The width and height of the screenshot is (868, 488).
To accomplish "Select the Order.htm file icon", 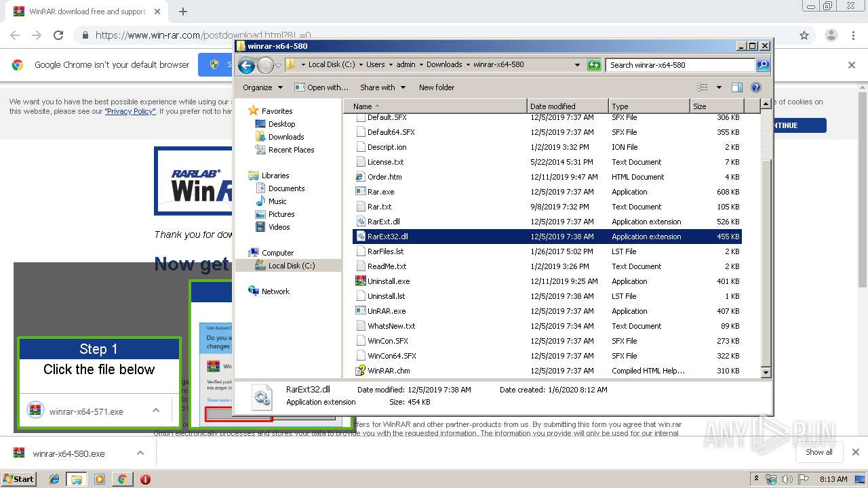I will coord(361,177).
